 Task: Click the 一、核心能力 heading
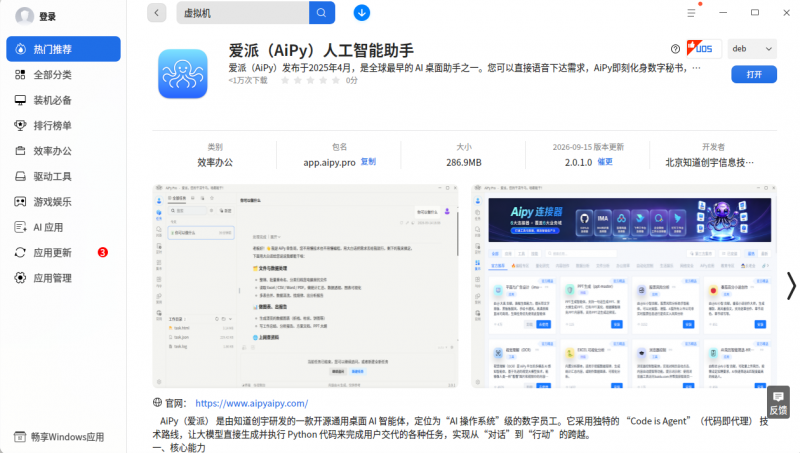point(179,447)
